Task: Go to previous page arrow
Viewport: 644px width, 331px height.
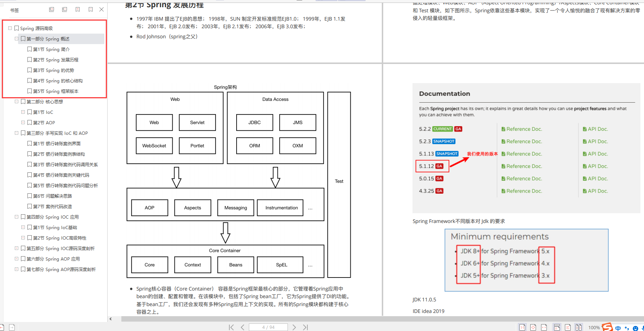Action: pos(242,327)
